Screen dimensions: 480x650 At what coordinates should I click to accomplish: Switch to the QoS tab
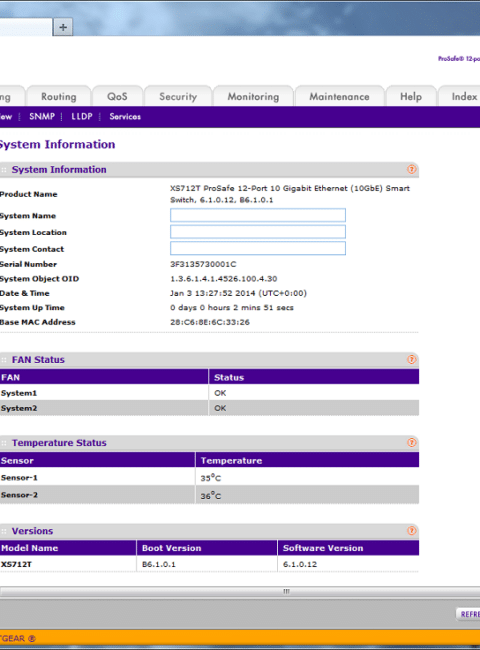(117, 96)
